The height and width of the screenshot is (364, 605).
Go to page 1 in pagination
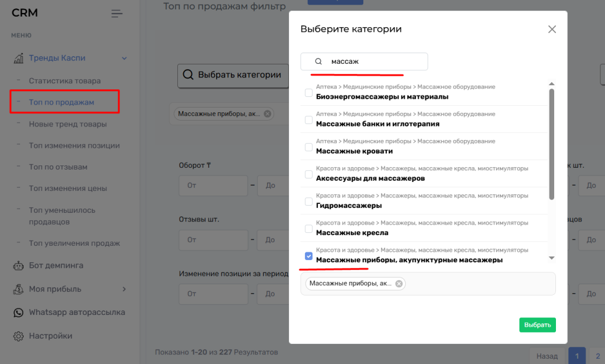tap(577, 356)
